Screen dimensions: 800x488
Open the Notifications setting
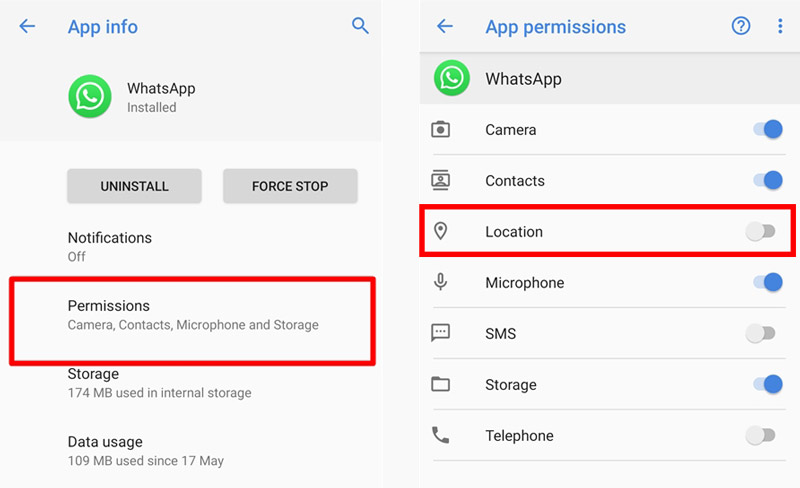[x=190, y=246]
